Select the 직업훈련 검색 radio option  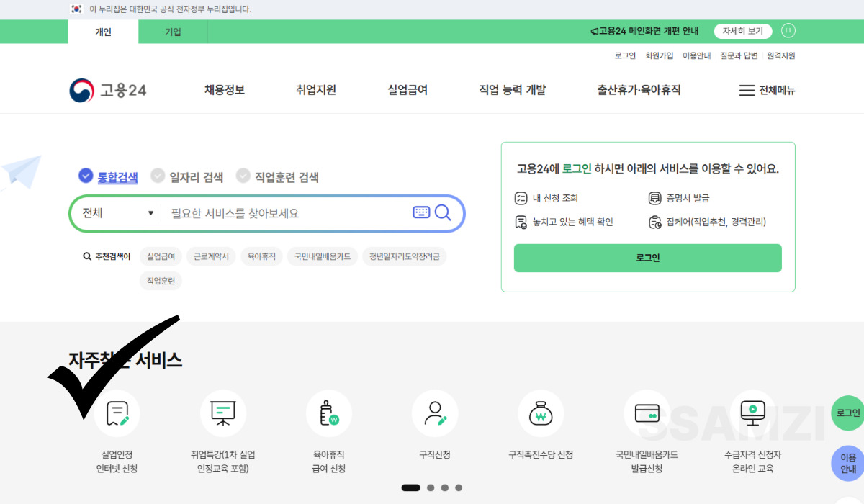(x=277, y=176)
